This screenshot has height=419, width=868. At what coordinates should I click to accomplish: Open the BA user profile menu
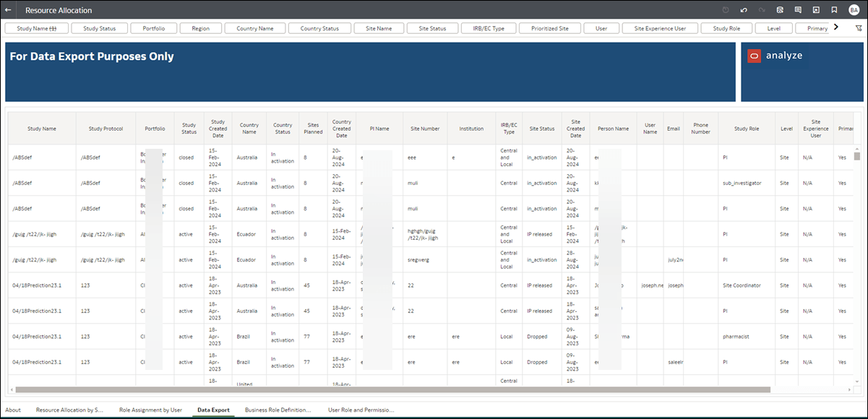tap(853, 10)
